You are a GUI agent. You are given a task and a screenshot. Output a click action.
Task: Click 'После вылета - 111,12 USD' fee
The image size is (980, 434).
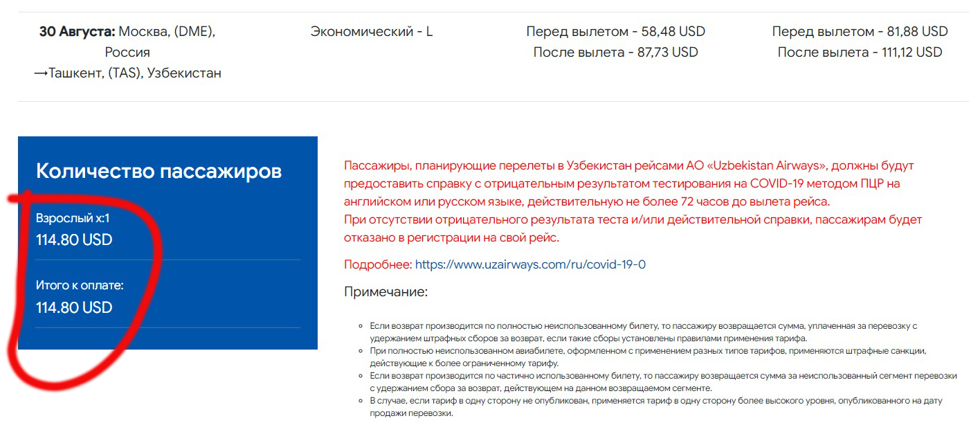tap(860, 52)
